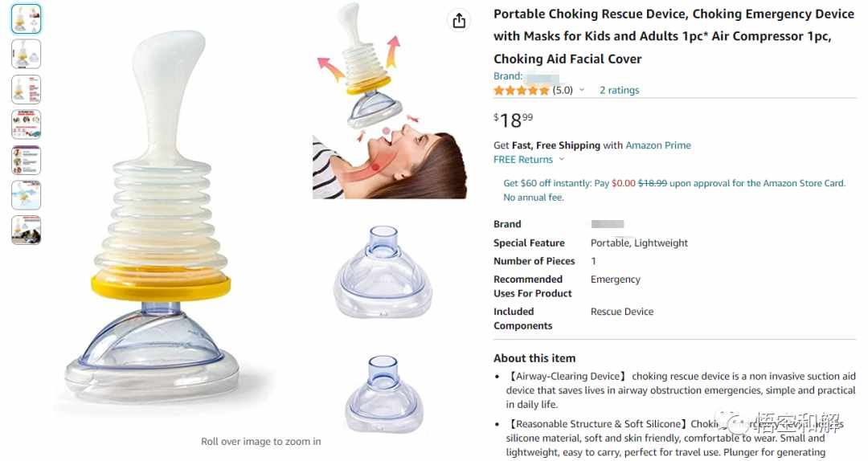Click the main suction device product image
The image size is (868, 461).
pos(156,216)
